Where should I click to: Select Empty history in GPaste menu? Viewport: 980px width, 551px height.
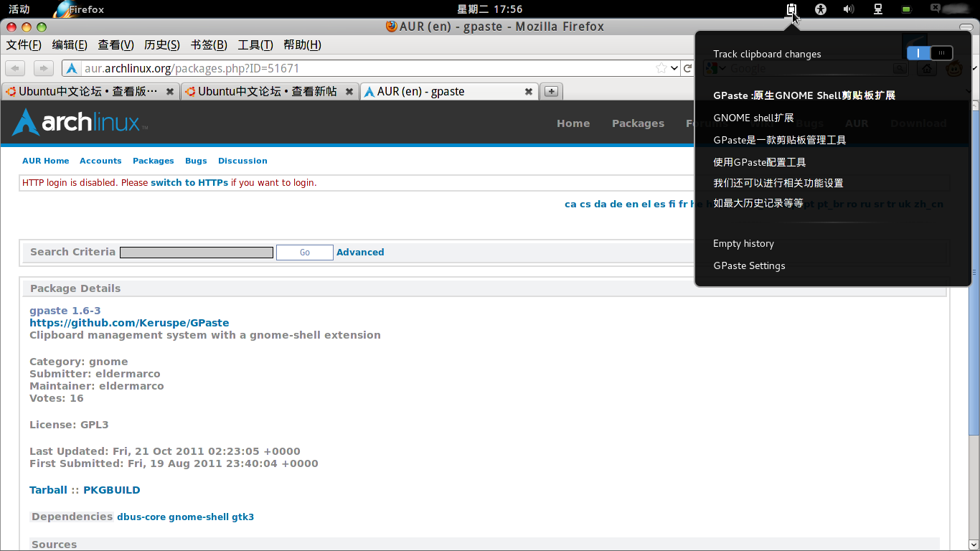coord(743,244)
